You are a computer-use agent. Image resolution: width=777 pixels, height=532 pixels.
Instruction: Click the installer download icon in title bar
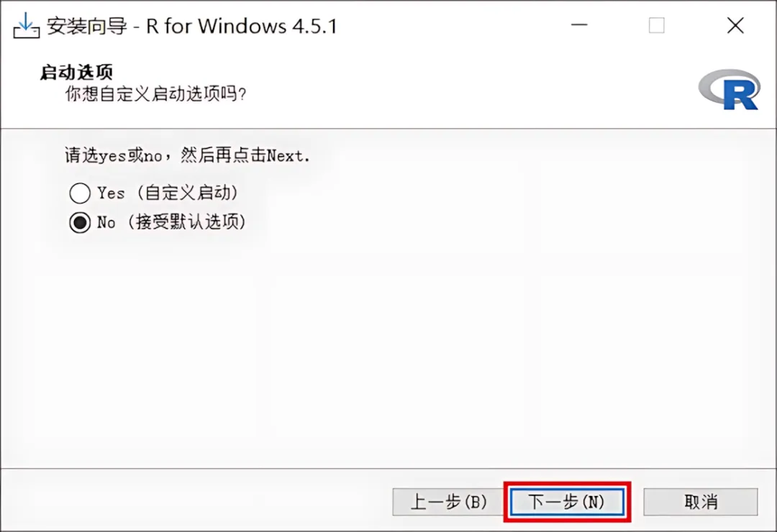coord(26,26)
